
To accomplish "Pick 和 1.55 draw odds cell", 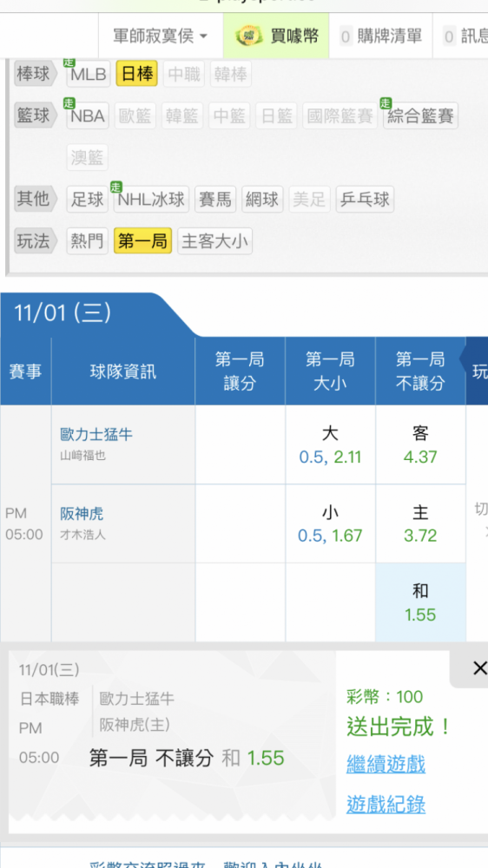I will click(420, 603).
